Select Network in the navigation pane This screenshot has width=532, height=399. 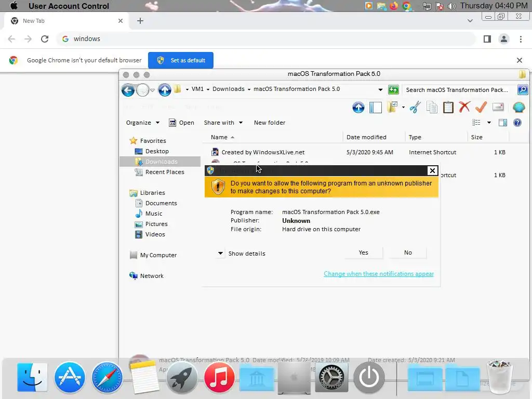coord(151,276)
